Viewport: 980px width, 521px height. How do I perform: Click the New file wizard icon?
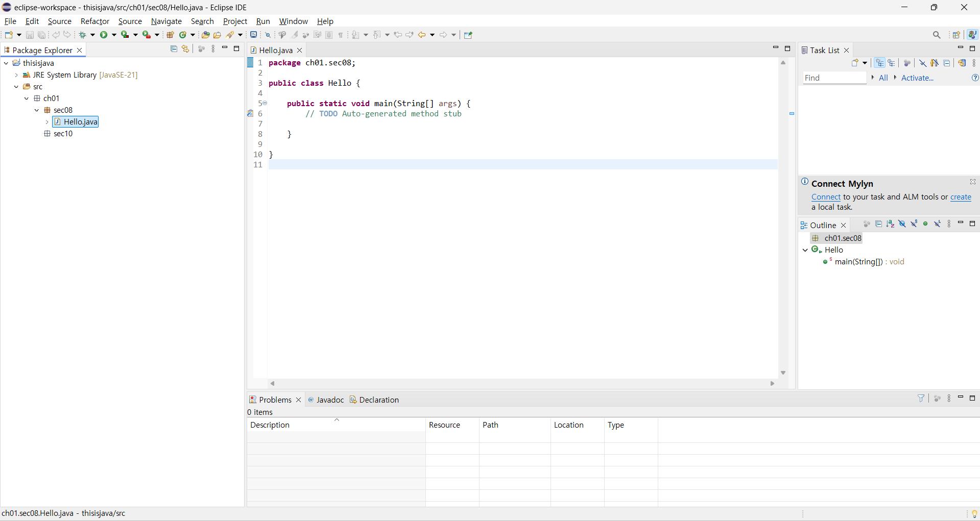coord(9,35)
